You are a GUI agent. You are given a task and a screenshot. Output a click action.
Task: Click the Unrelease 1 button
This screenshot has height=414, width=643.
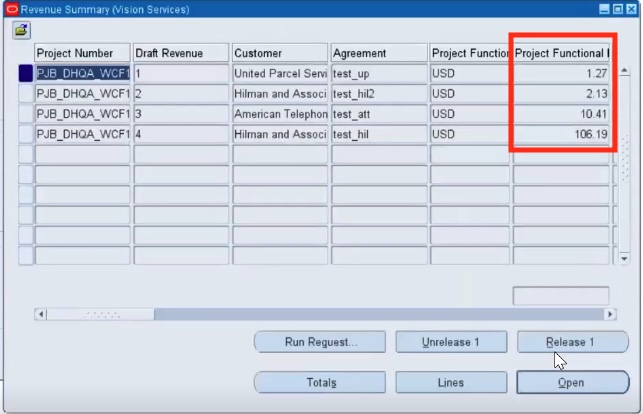[451, 342]
